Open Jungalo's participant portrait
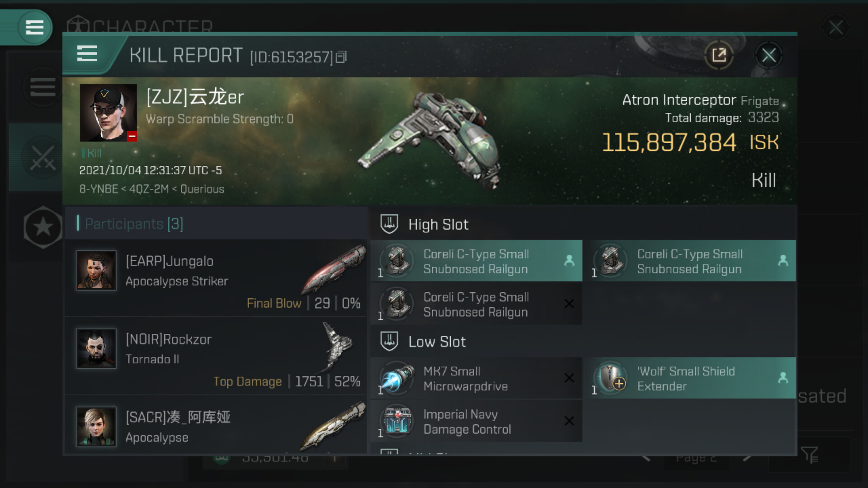The height and width of the screenshot is (488, 868). pyautogui.click(x=96, y=270)
